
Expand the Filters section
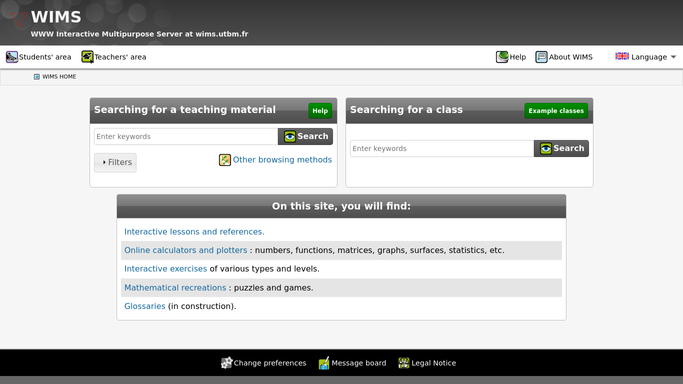point(115,162)
